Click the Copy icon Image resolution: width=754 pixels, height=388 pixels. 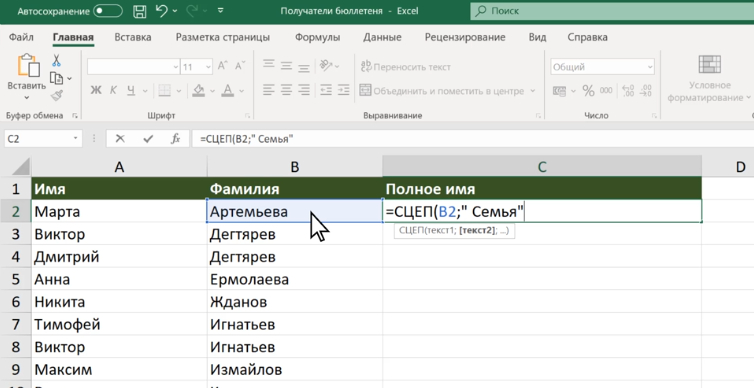(56, 78)
